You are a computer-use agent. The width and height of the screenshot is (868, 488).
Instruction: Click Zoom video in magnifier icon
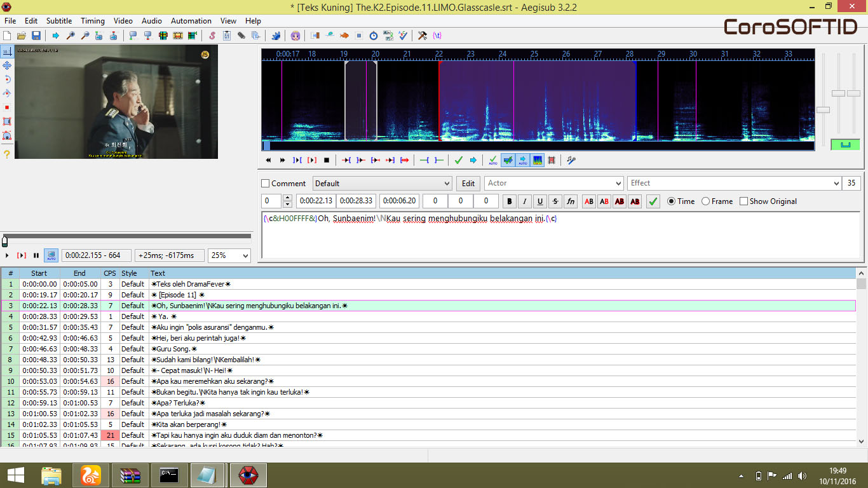tap(71, 36)
